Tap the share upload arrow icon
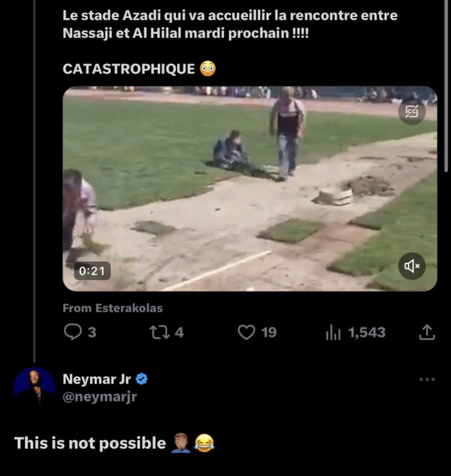451x476 pixels. 427,332
